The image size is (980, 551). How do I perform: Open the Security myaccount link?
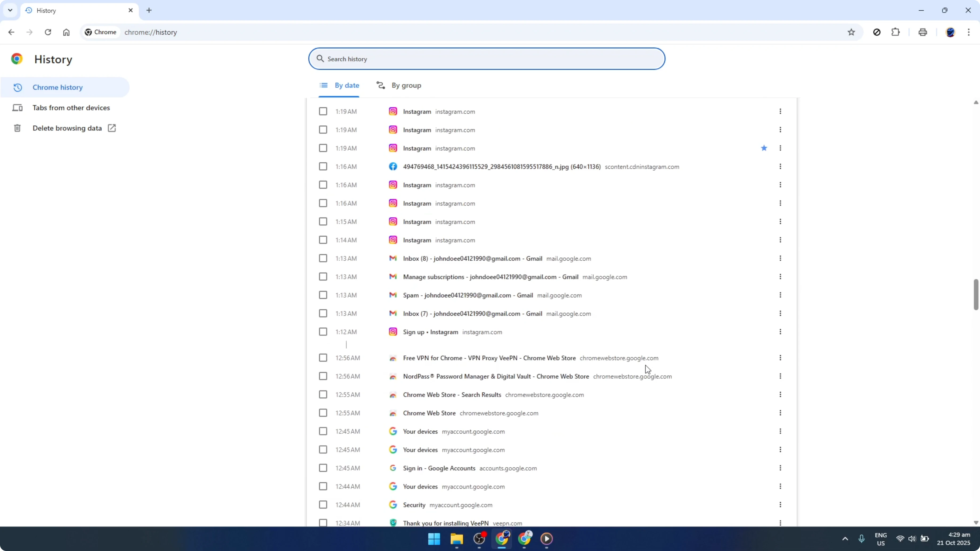(414, 505)
